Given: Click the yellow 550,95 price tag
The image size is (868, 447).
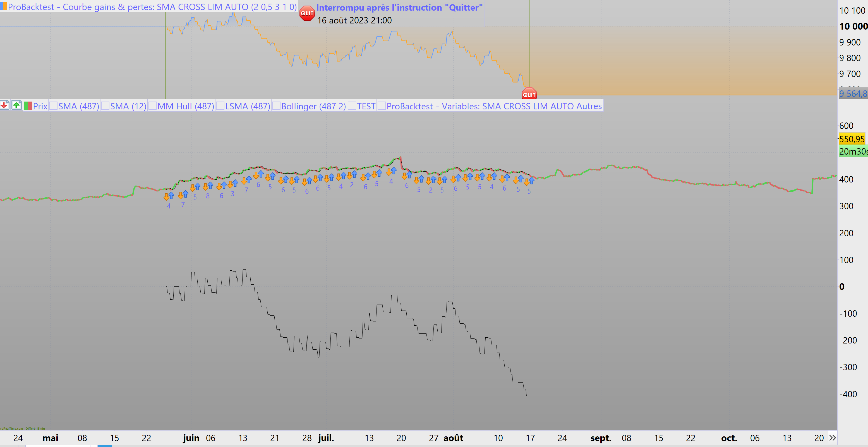Looking at the screenshot, I should (852, 139).
